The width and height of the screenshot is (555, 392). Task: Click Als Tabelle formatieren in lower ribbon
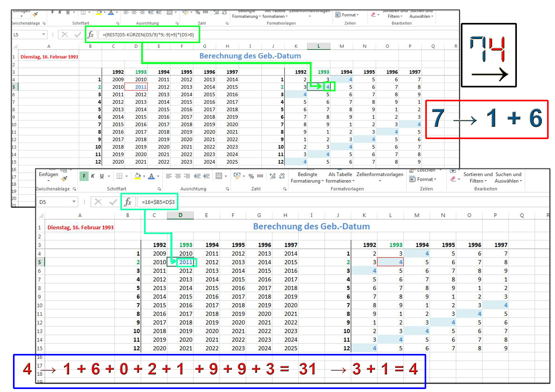[340, 178]
